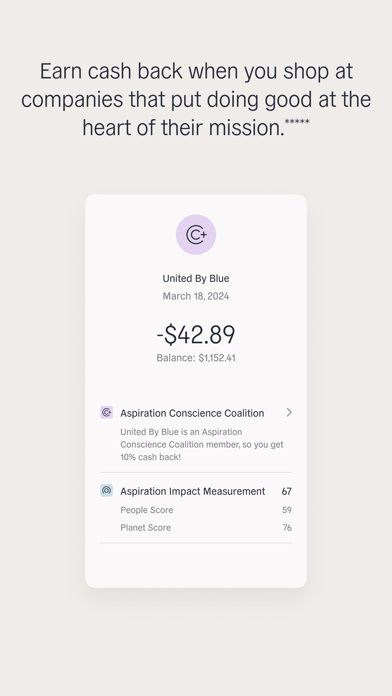Tap the Planet Score value 76

point(287,528)
